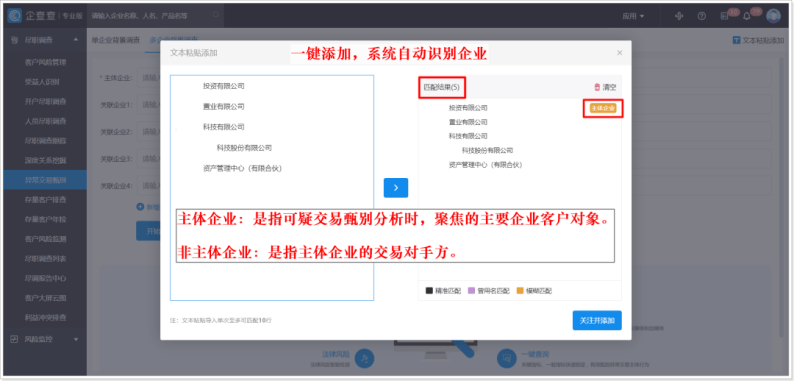Select 异常交易甄别 in sidebar
The image size is (794, 381).
[44, 180]
